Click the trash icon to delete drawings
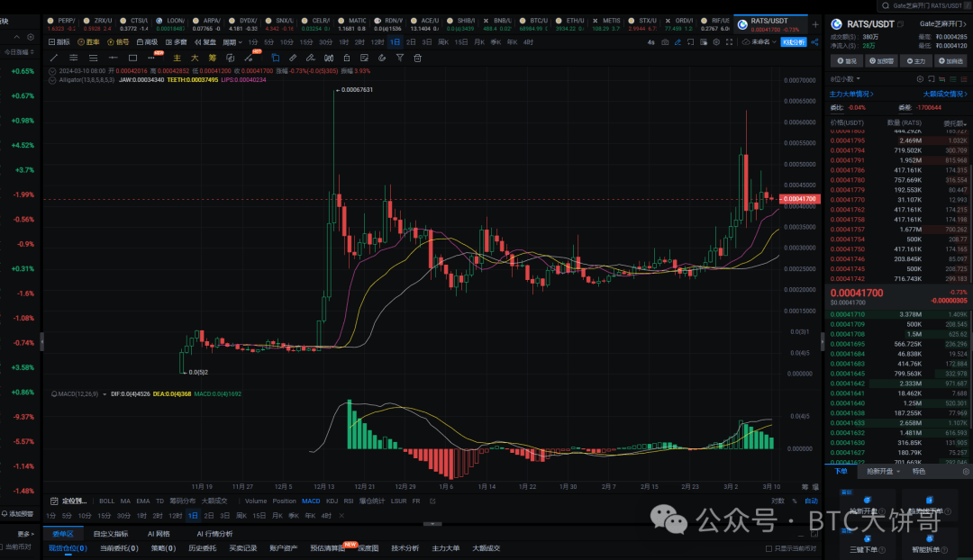973x560 pixels. click(417, 58)
